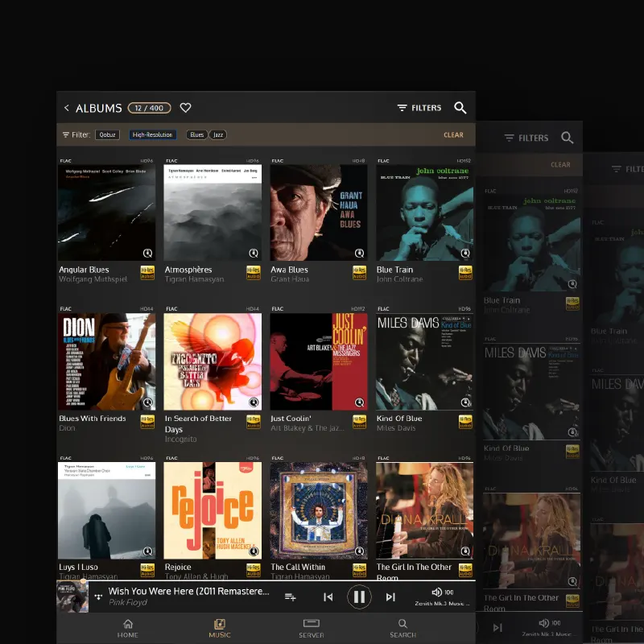Open volume control in the background window
The width and height of the screenshot is (644, 644).
pos(550,623)
